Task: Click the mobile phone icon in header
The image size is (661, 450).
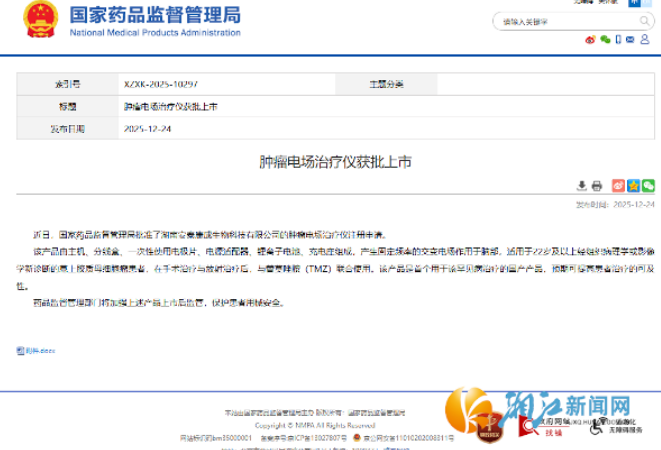Action: [619, 39]
